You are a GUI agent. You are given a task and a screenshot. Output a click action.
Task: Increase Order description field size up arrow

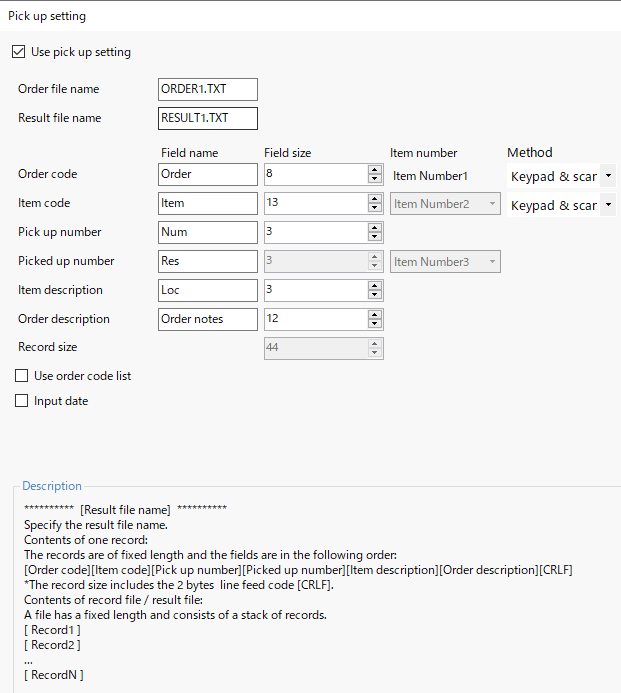pos(375,315)
